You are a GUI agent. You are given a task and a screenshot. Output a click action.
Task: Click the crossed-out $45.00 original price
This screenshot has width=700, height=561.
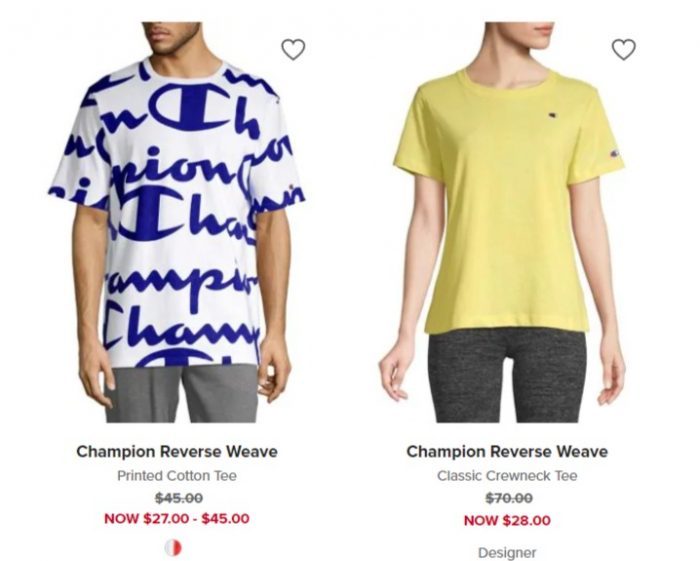coord(179,498)
